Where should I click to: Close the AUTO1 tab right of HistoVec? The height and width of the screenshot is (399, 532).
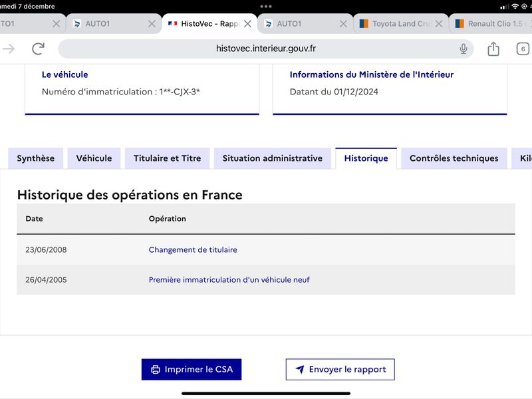(x=343, y=24)
